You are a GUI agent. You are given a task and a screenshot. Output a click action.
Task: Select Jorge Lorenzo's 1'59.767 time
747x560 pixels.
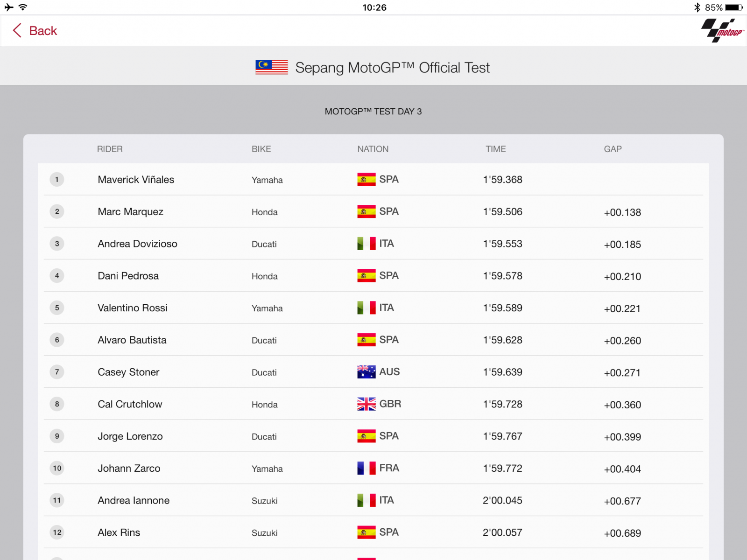pos(502,436)
